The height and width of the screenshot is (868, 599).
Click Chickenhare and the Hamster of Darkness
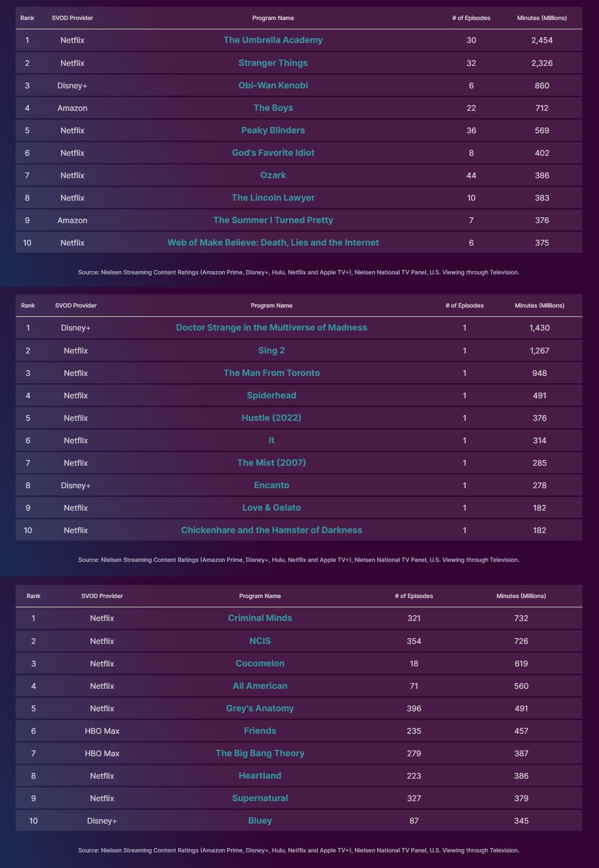[271, 530]
